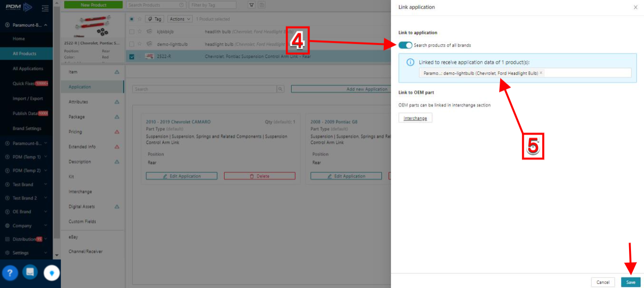The width and height of the screenshot is (644, 288).
Task: Toggle Search products of all brands switch
Action: 405,45
